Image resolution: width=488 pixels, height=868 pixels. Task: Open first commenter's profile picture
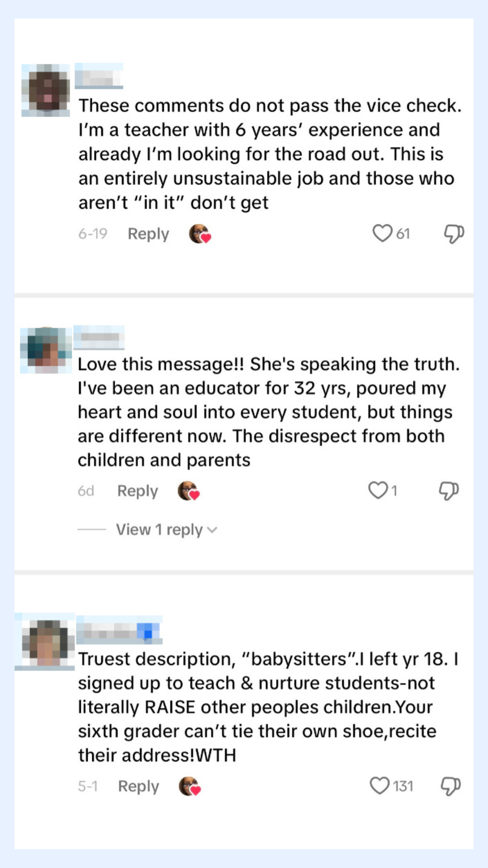pyautogui.click(x=46, y=90)
